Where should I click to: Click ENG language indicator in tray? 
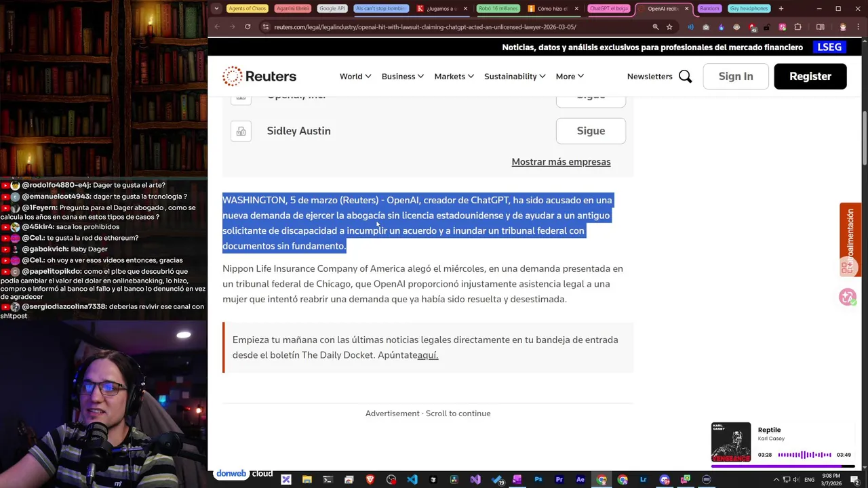click(x=809, y=480)
